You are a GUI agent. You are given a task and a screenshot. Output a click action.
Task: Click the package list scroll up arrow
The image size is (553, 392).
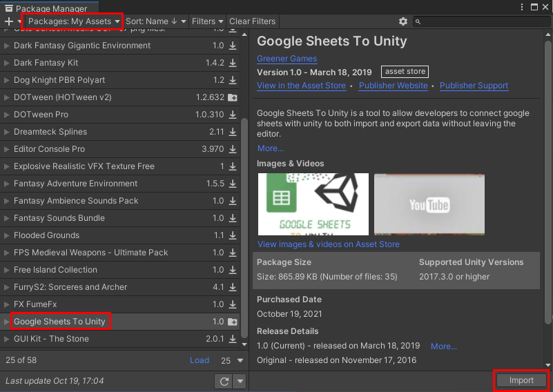point(244,35)
